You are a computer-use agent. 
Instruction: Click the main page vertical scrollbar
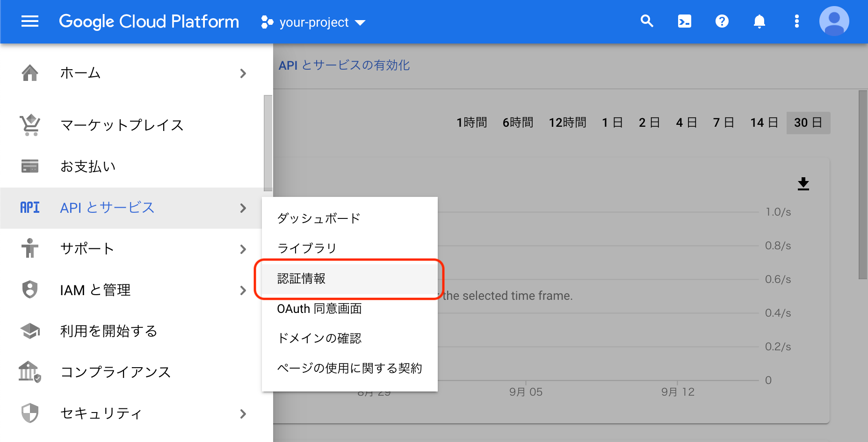coord(863,185)
